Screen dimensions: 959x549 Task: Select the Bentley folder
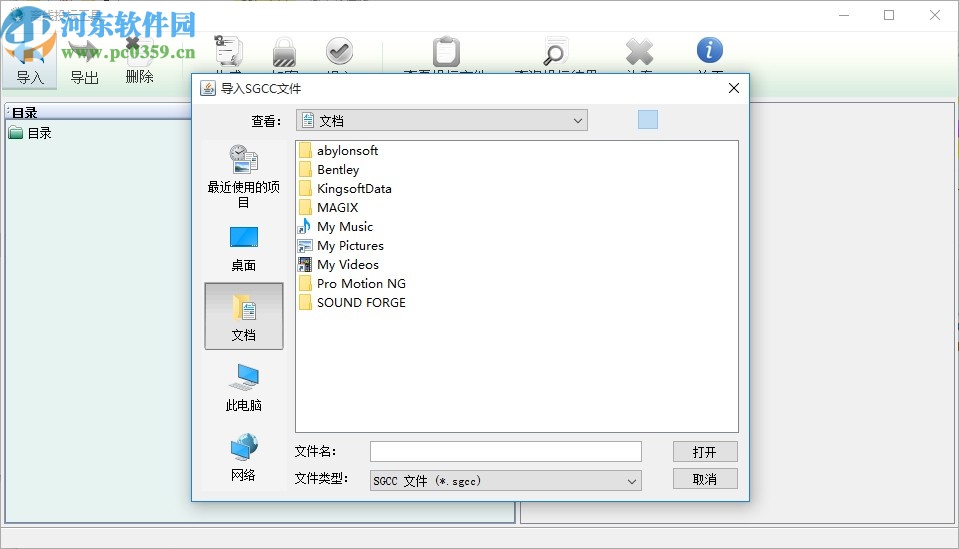pos(329,169)
